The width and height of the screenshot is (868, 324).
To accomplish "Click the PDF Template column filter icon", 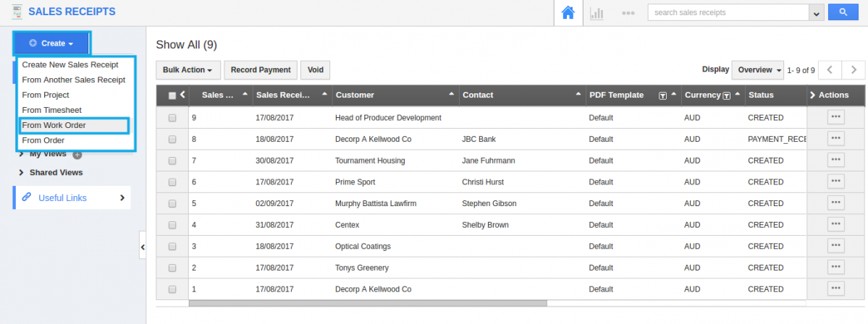I will click(x=662, y=95).
